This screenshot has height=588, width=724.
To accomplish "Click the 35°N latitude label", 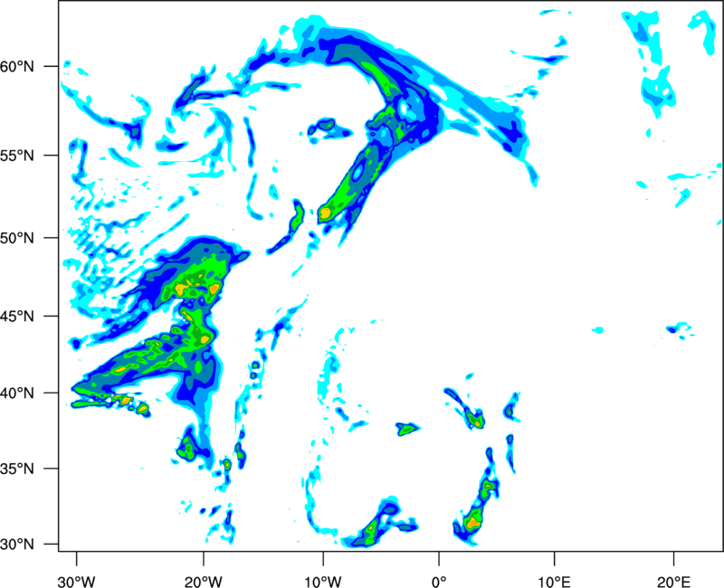I will [x=17, y=469].
